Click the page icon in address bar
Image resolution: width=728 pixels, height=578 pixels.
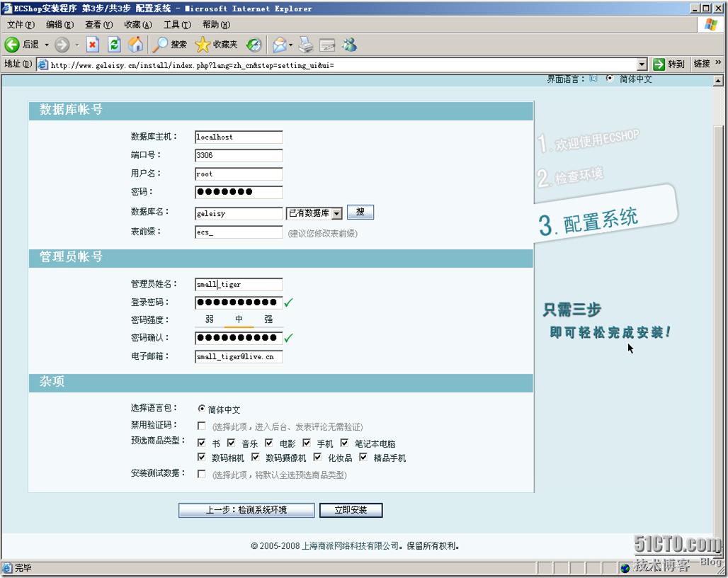point(42,64)
